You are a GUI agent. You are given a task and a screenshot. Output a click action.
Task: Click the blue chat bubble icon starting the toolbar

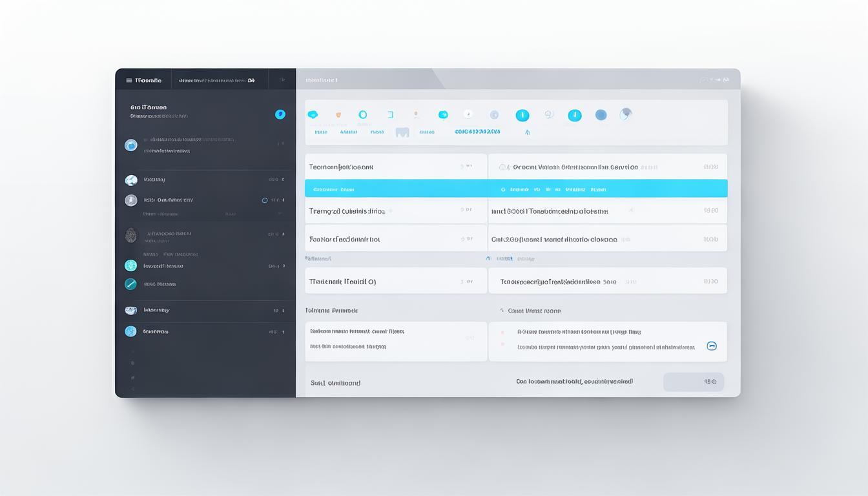point(313,115)
